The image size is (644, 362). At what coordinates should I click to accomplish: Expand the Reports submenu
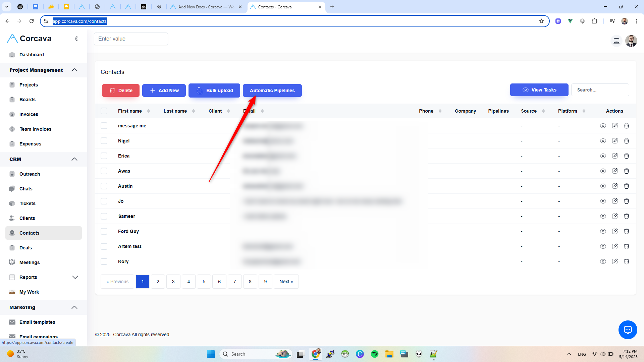[x=75, y=277]
